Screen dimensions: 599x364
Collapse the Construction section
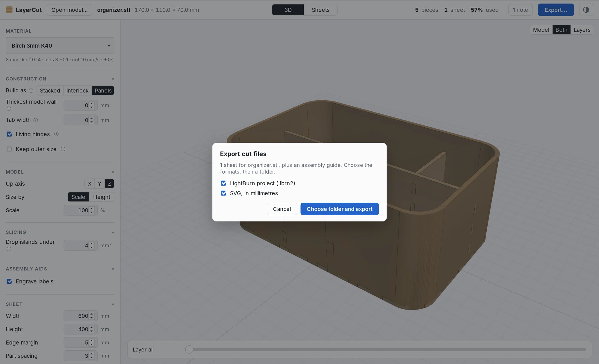[x=113, y=79]
